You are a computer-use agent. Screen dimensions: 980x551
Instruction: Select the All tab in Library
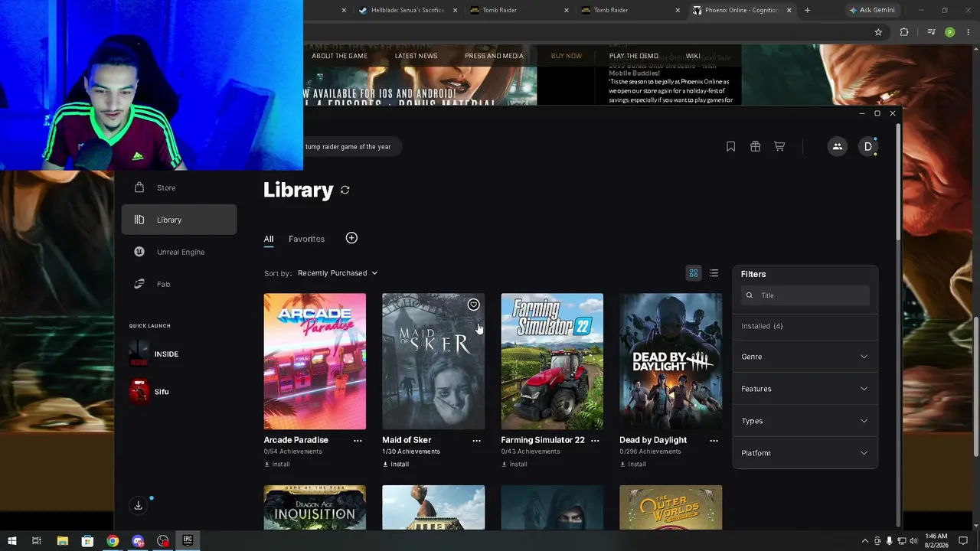point(269,239)
